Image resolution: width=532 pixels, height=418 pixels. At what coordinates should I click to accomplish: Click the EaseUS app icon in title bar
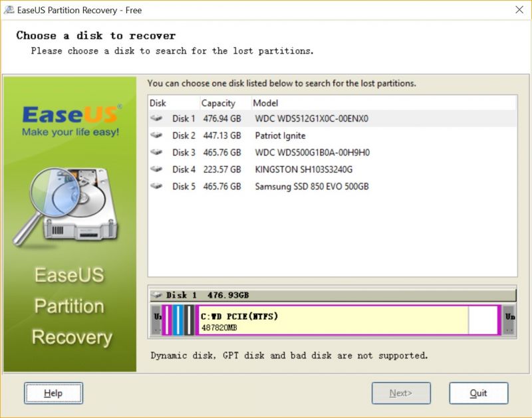click(x=9, y=10)
